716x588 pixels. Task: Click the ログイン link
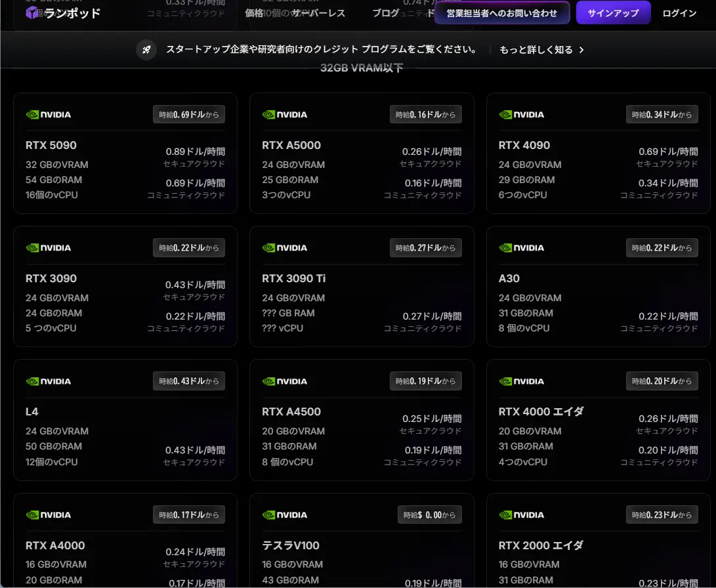coord(679,12)
